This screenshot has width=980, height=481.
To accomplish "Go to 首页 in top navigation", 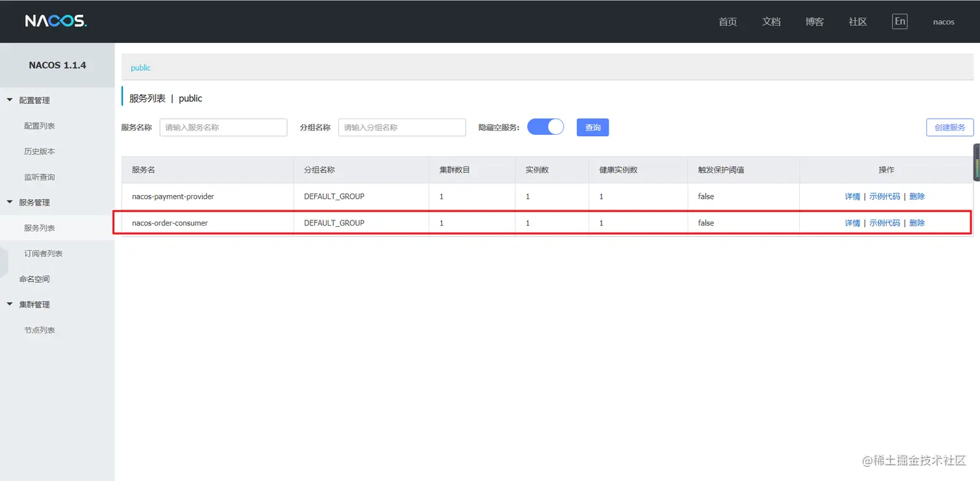I will (x=728, y=21).
